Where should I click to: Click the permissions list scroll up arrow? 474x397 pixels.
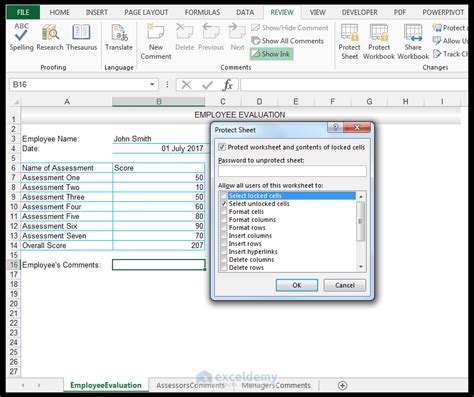pos(361,196)
